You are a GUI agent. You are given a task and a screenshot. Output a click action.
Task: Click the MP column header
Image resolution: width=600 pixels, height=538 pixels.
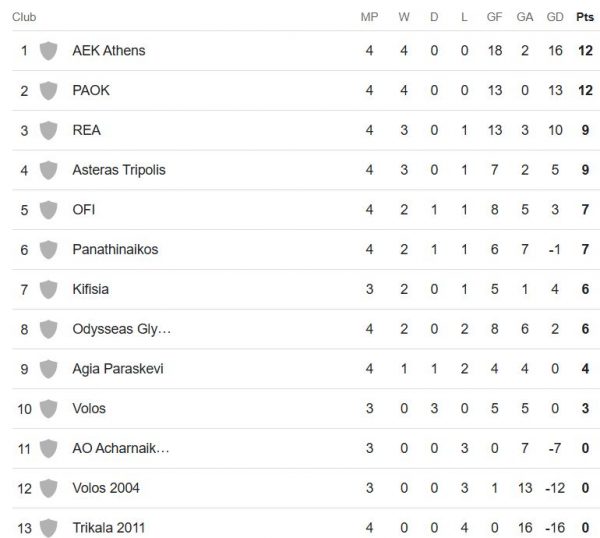[x=369, y=17]
